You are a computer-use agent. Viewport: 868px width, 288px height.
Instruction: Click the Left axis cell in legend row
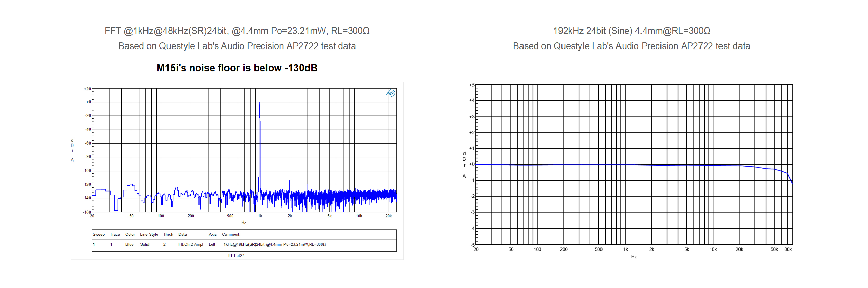[x=212, y=244]
